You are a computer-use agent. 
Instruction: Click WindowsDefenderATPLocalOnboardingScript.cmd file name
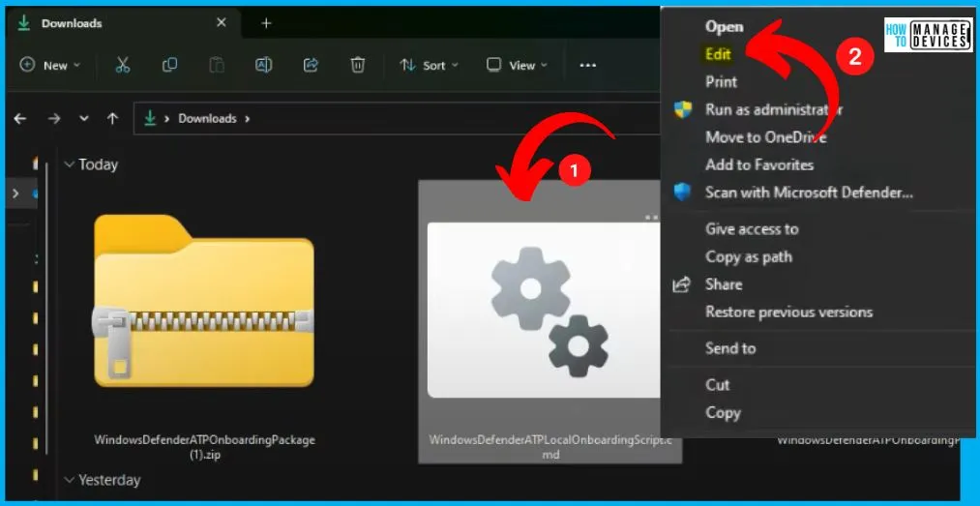pos(550,447)
